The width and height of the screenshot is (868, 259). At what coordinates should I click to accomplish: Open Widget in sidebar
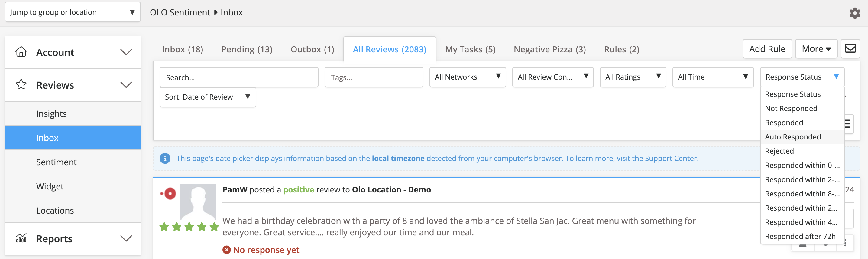pyautogui.click(x=73, y=186)
